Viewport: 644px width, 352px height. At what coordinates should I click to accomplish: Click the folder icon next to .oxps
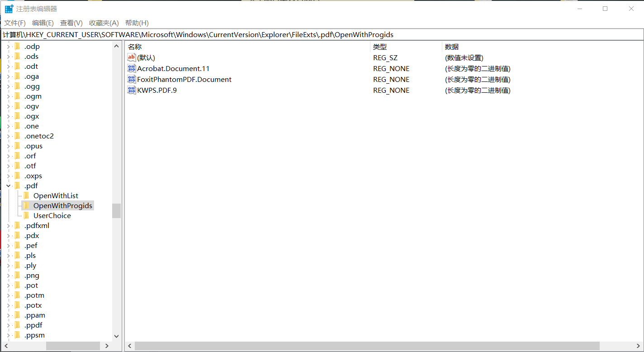click(18, 176)
